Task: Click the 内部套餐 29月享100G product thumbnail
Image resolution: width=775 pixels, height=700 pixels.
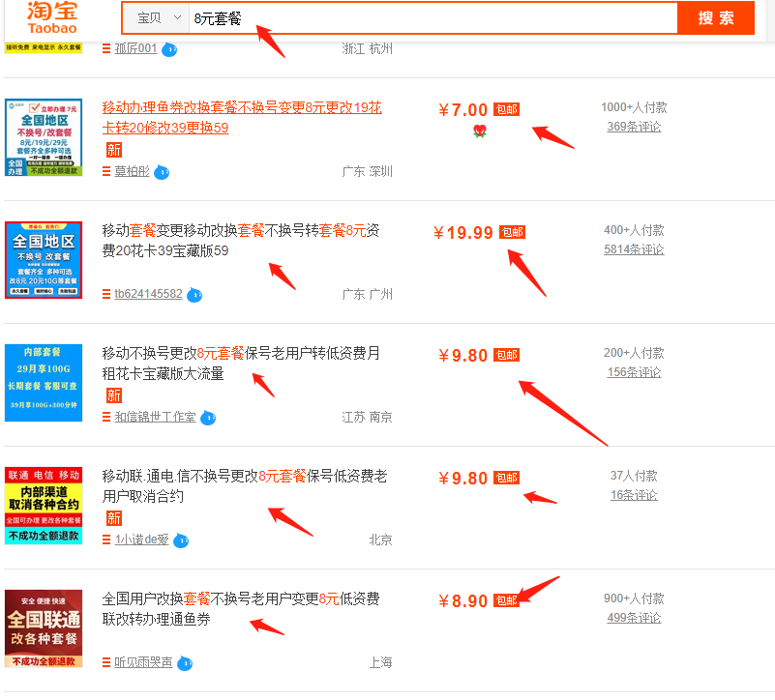Action: [44, 382]
